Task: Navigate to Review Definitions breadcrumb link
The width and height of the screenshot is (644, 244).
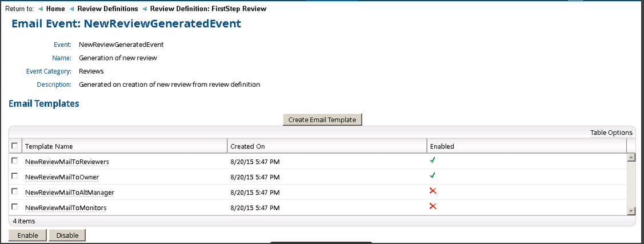Action: click(x=107, y=9)
